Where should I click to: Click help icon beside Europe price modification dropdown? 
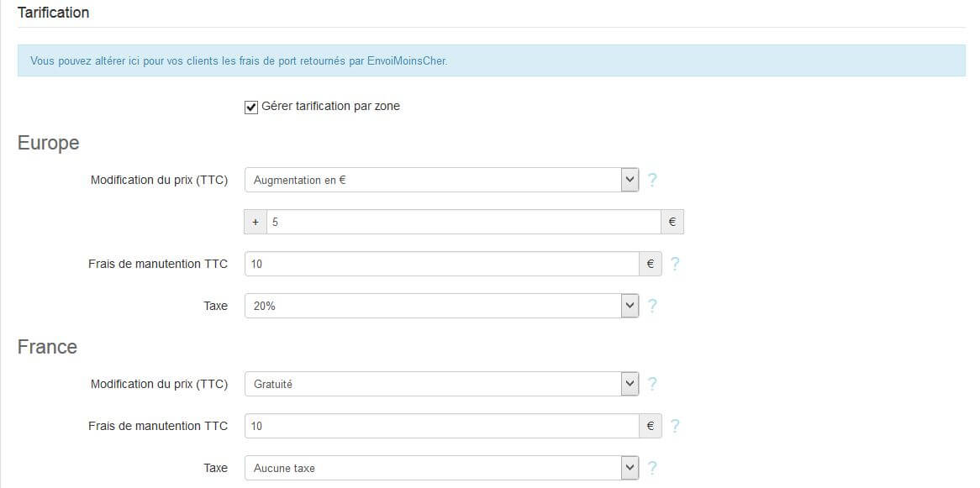(652, 181)
